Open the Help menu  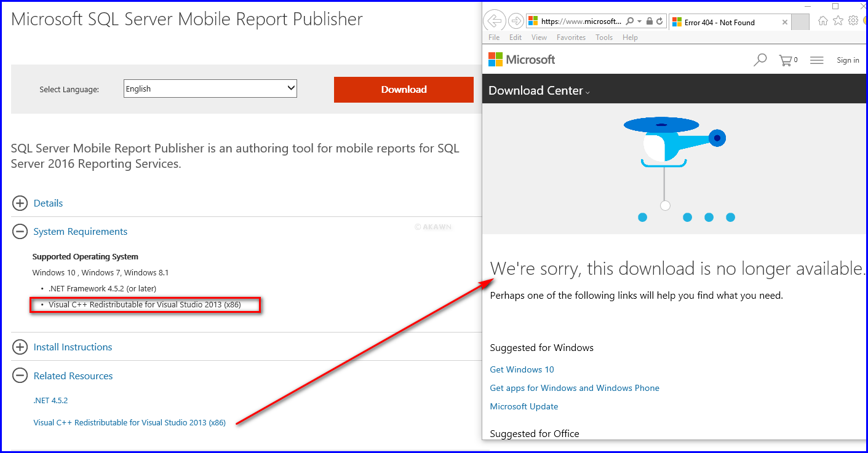(630, 37)
